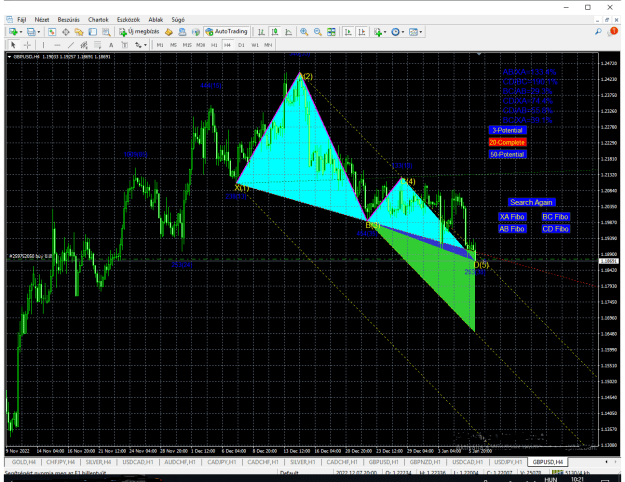625x482 pixels.
Task: Select the 3-Potential pattern label
Action: click(507, 130)
